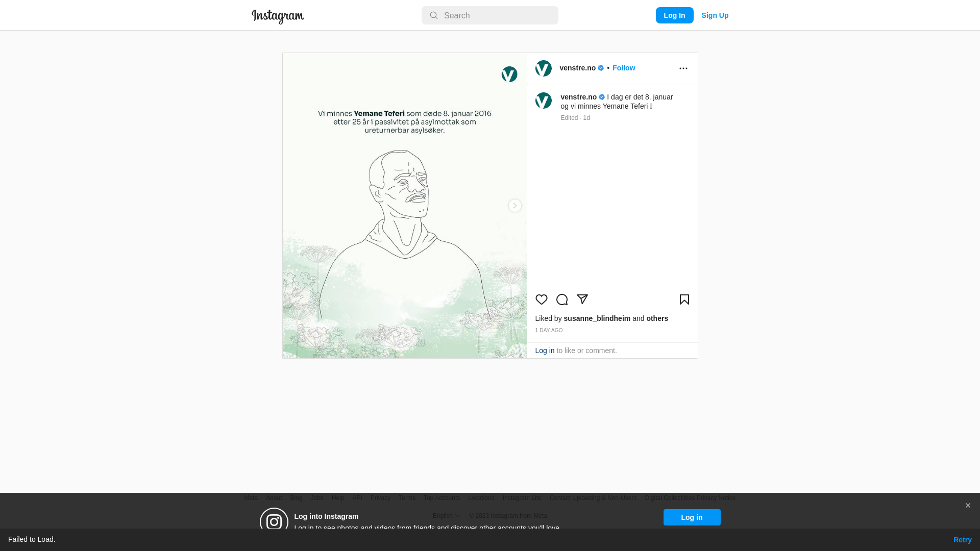This screenshot has width=980, height=551.
Task: Dismiss the login banner with X
Action: [x=967, y=506]
